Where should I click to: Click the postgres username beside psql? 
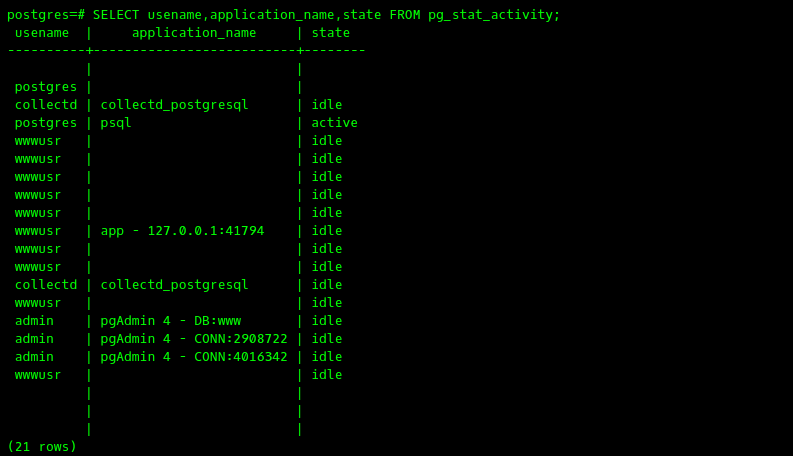pyautogui.click(x=46, y=123)
